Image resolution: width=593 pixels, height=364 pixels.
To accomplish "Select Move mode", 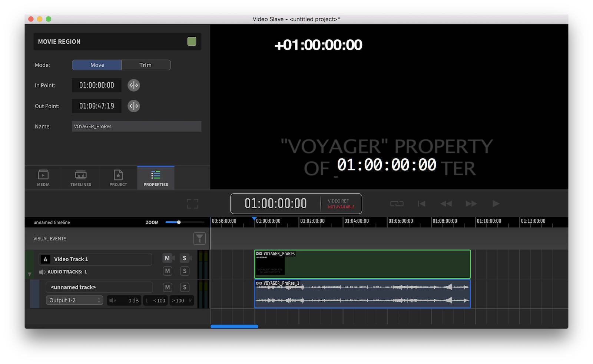I will [x=97, y=65].
